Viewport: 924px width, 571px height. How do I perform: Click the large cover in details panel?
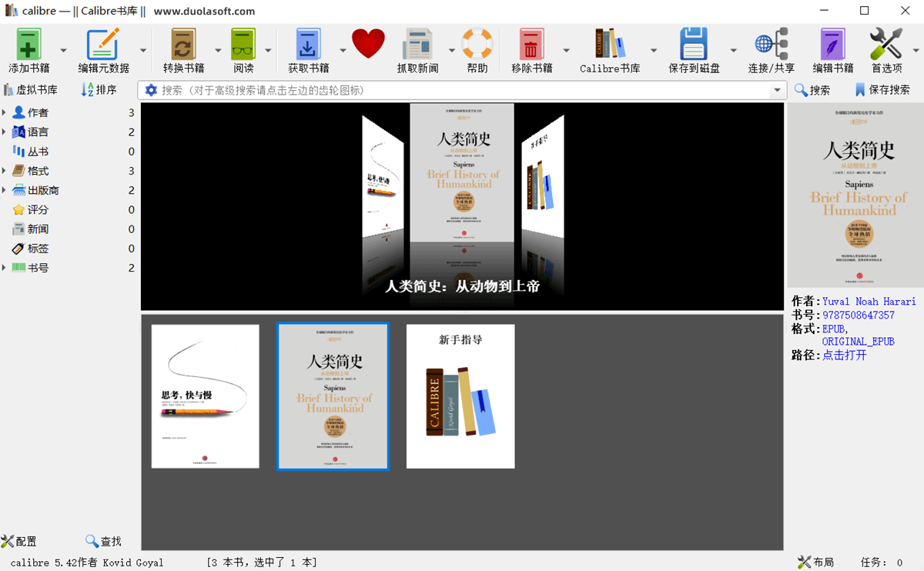pyautogui.click(x=855, y=195)
